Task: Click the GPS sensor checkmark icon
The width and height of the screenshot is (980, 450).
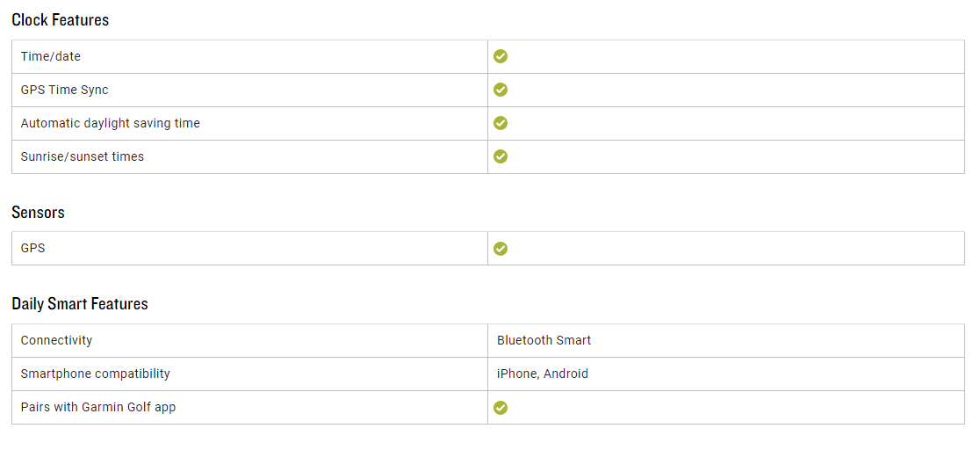Action: pyautogui.click(x=501, y=249)
